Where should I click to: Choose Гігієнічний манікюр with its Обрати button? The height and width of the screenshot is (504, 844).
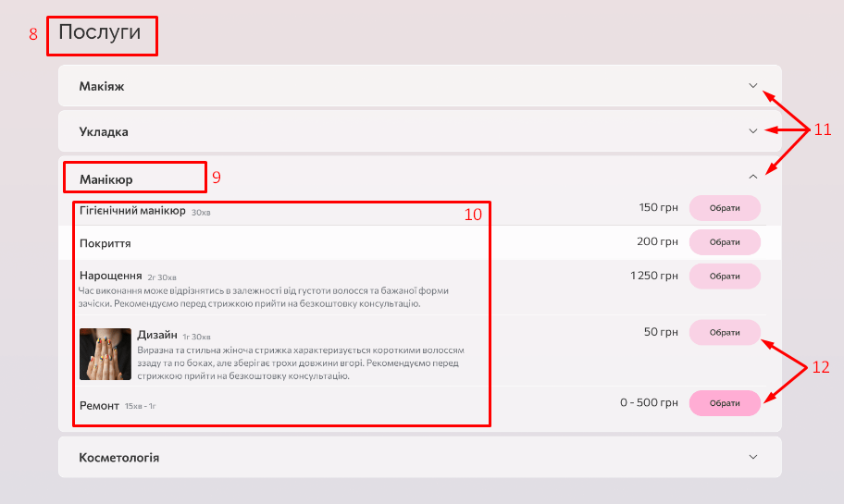pyautogui.click(x=725, y=208)
